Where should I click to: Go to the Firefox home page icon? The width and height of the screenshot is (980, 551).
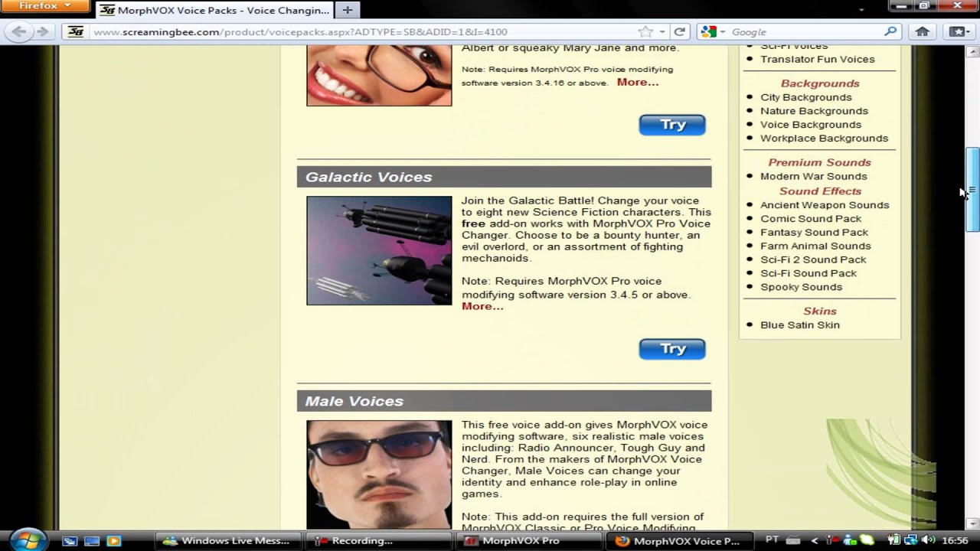923,31
